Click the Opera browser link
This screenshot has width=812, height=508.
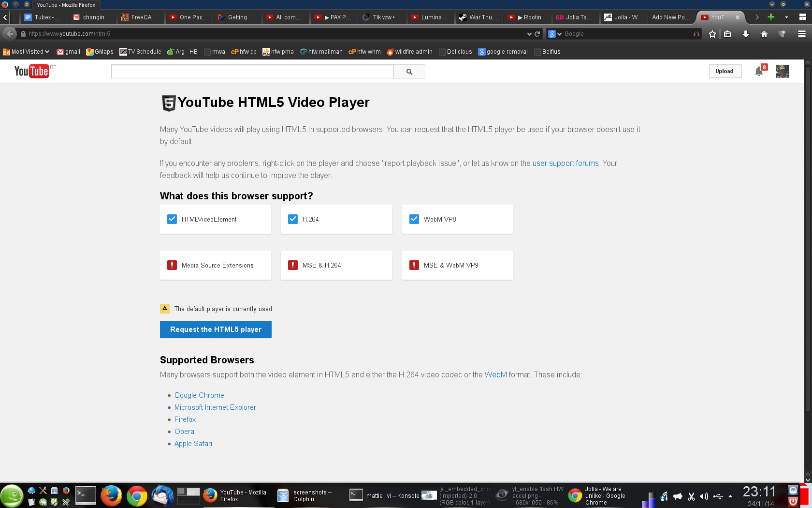coord(184,432)
